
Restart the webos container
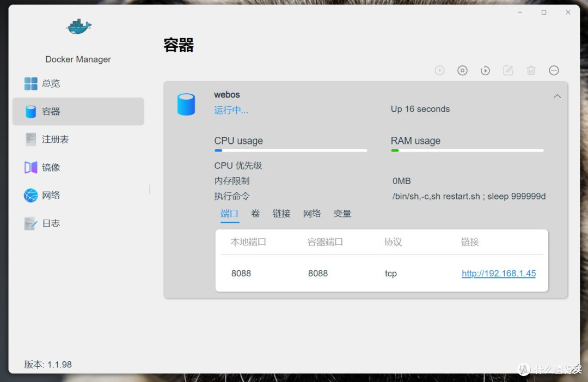pos(485,70)
